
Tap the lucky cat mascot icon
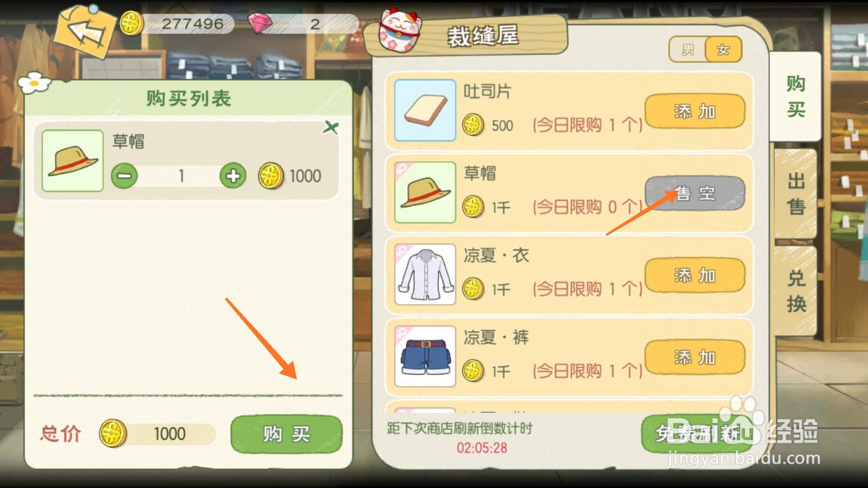(399, 31)
